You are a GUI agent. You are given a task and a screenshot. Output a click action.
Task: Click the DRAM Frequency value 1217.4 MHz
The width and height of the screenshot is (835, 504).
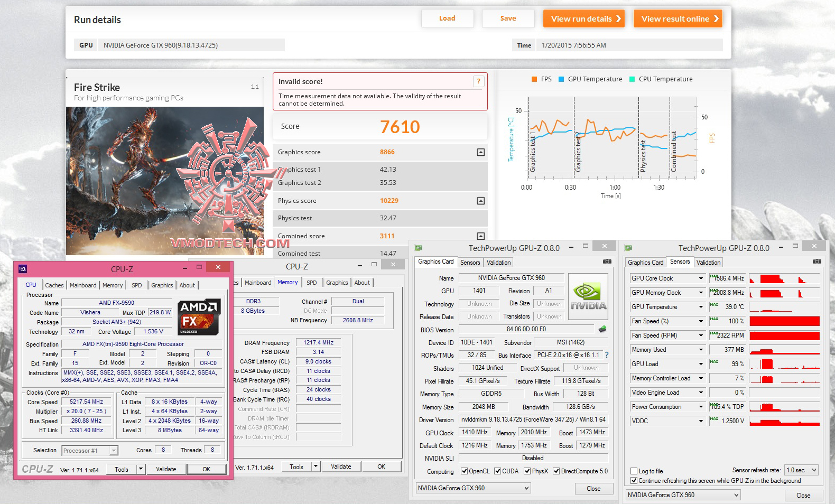tap(319, 343)
